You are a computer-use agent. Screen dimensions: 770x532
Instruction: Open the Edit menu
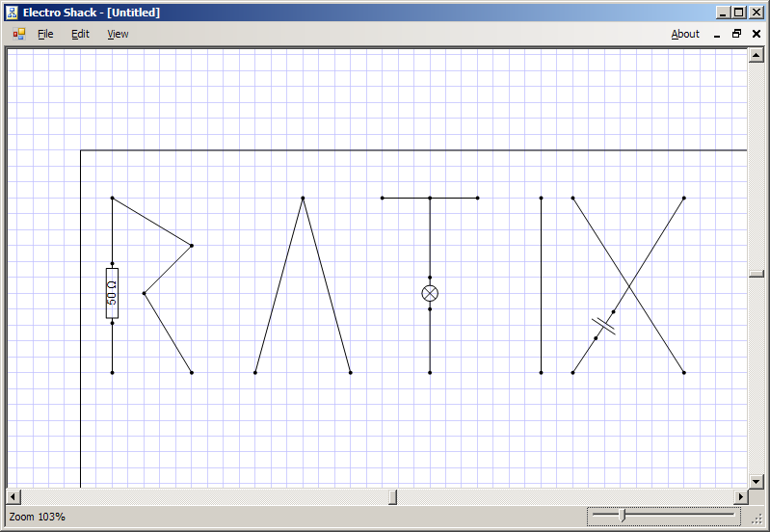(x=80, y=34)
